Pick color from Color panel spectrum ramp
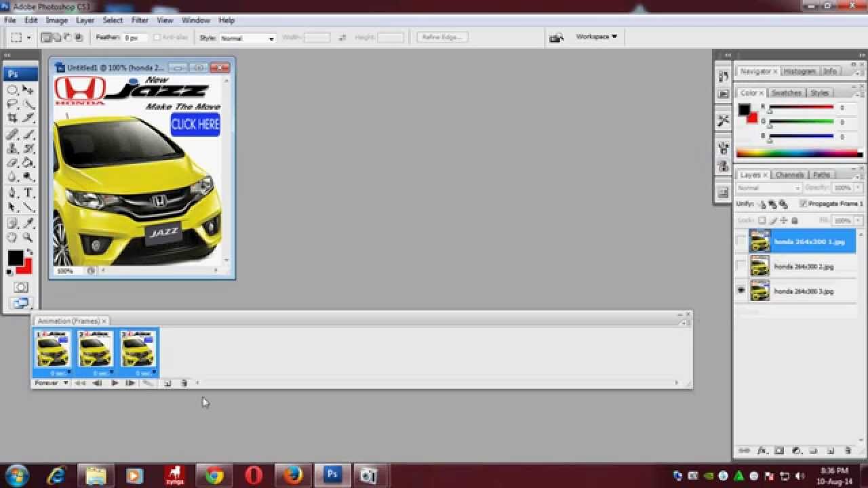This screenshot has height=488, width=868. pos(799,155)
